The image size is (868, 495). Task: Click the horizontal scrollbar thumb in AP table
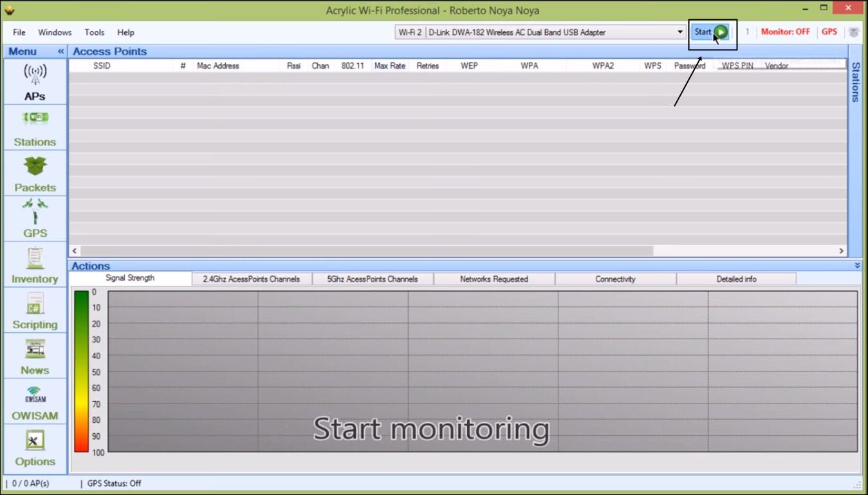click(367, 250)
